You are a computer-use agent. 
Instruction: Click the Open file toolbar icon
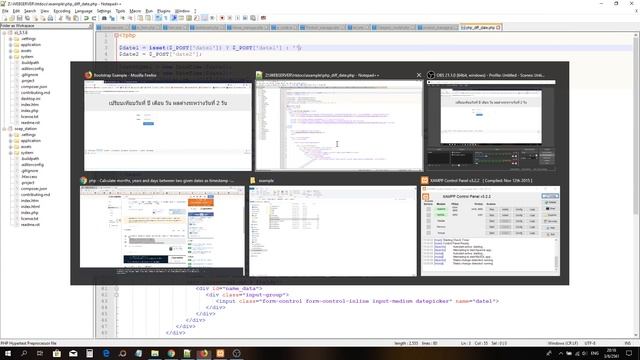pyautogui.click(x=12, y=18)
